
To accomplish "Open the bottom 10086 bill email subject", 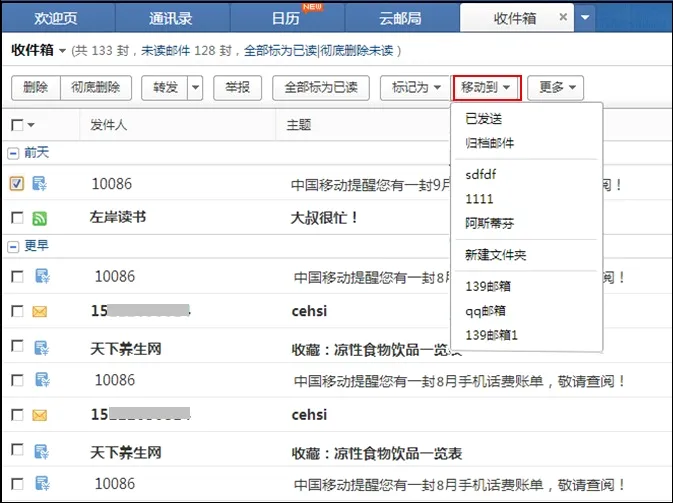I will click(x=458, y=485).
